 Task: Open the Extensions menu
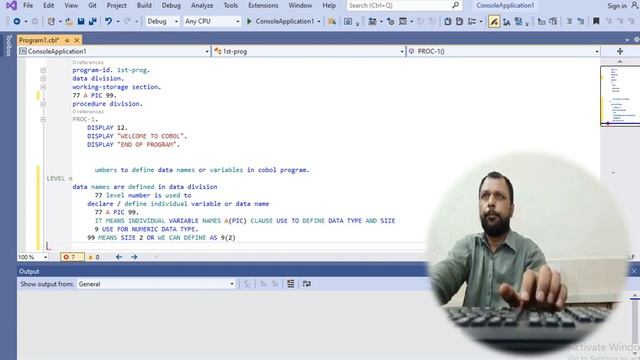263,5
